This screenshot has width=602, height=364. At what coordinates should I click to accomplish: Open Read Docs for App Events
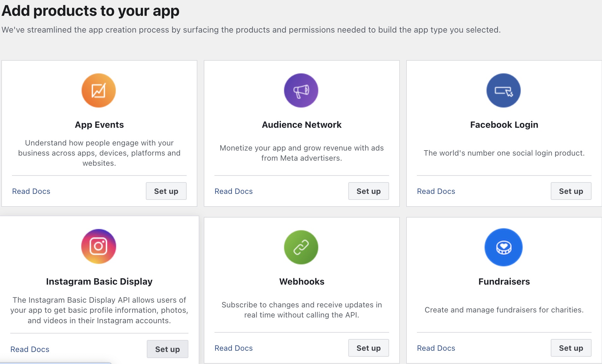coord(31,191)
